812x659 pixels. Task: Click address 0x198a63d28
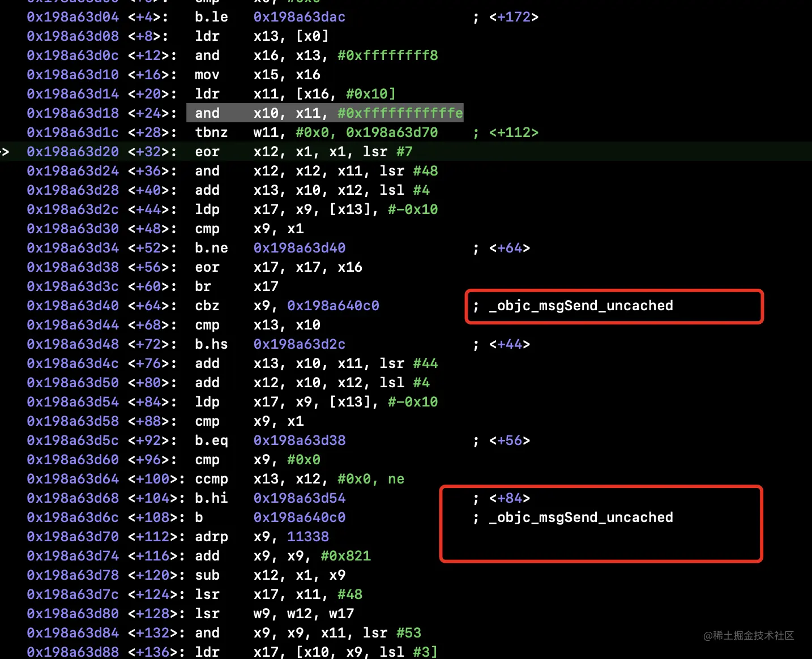(x=72, y=190)
